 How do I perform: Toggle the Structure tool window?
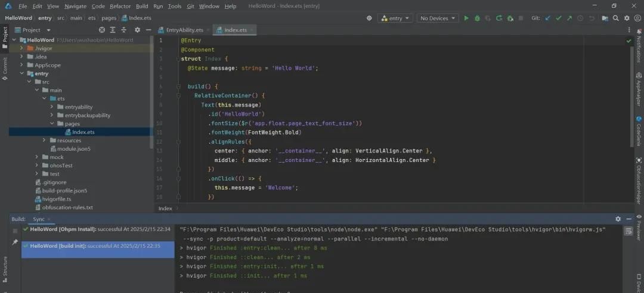5,267
